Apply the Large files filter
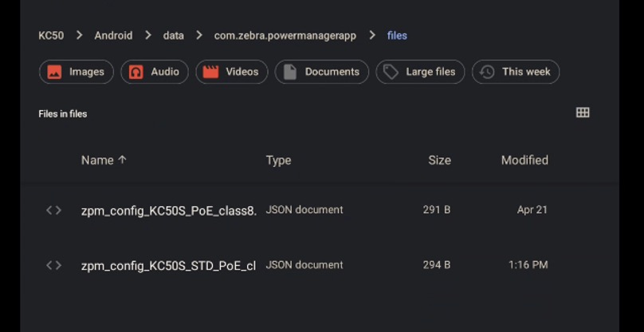Image resolution: width=644 pixels, height=332 pixels. click(x=420, y=72)
